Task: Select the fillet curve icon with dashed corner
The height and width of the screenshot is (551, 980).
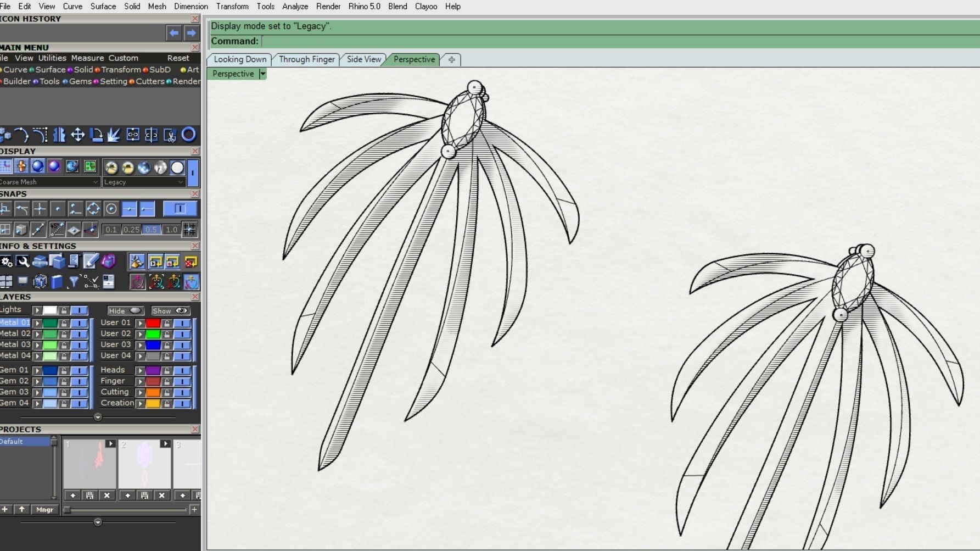Action: click(x=40, y=135)
